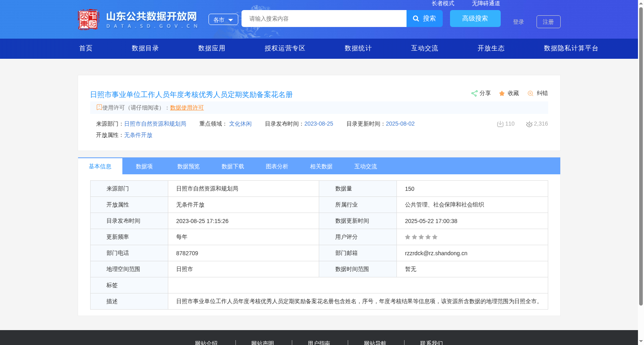Image resolution: width=644 pixels, height=345 pixels.
Task: Click the dataset title link
Action: pos(191,95)
